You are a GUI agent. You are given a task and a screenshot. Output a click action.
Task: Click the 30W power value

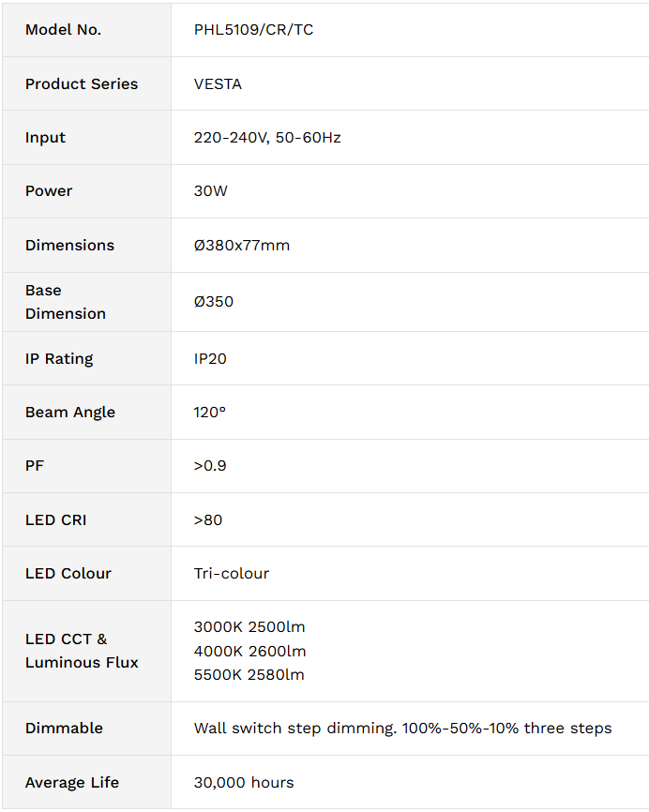[x=210, y=191]
